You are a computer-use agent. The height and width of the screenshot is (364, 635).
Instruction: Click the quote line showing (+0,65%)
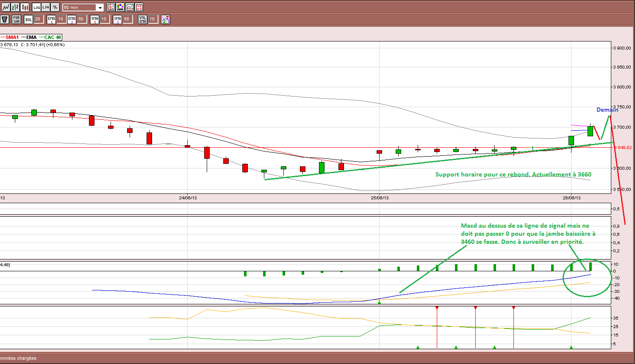(x=32, y=44)
